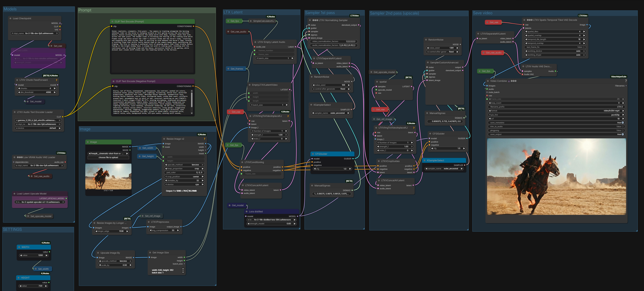Viewport: 644px width, 291px height.
Task: Click choose file to upload button
Action: [x=108, y=157]
